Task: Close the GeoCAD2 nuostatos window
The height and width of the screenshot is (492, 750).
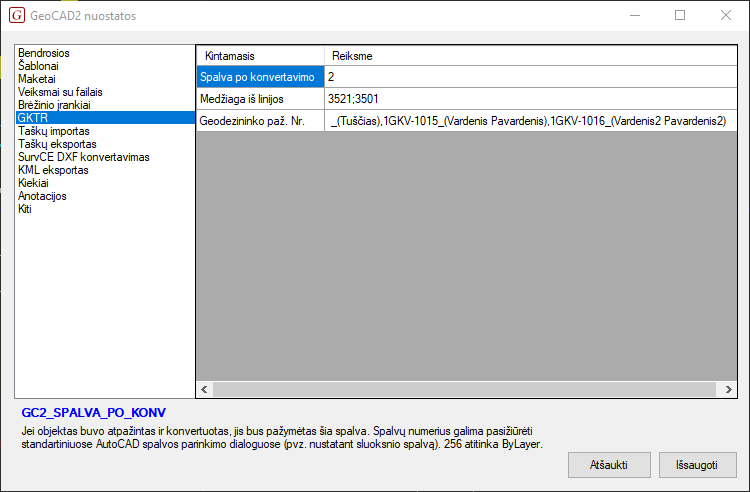Action: pyautogui.click(x=726, y=15)
